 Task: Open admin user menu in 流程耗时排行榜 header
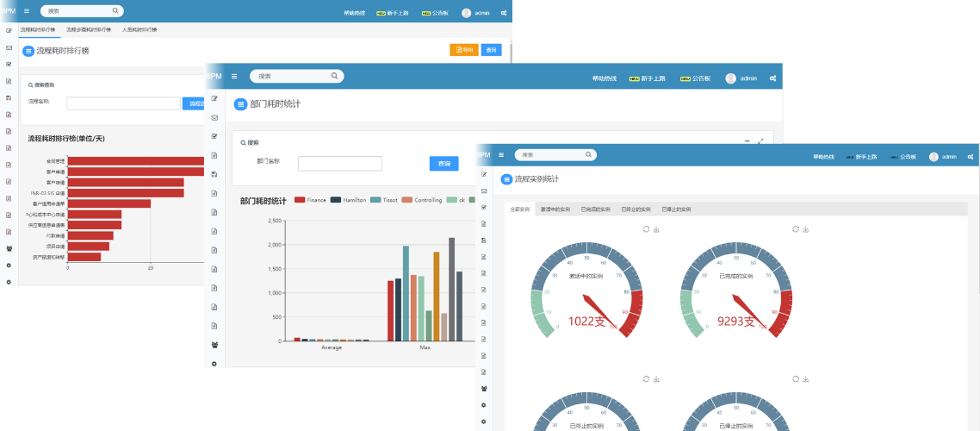tap(475, 13)
